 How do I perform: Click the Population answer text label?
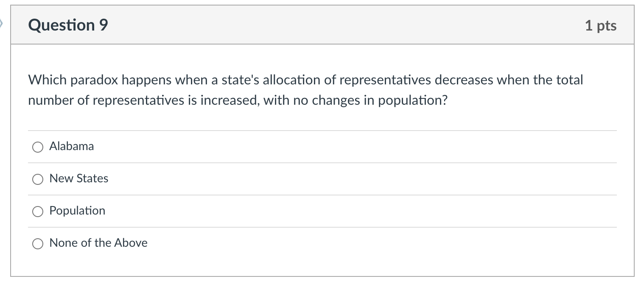(x=77, y=211)
